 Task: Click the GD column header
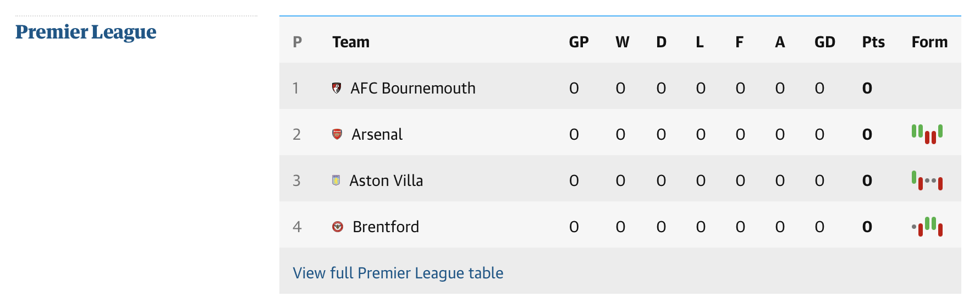pos(824,42)
